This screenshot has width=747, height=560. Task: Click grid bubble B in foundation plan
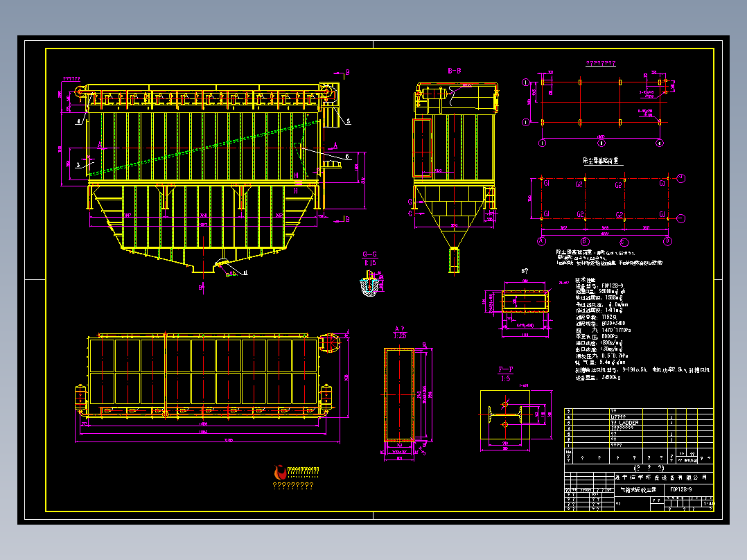click(x=585, y=241)
